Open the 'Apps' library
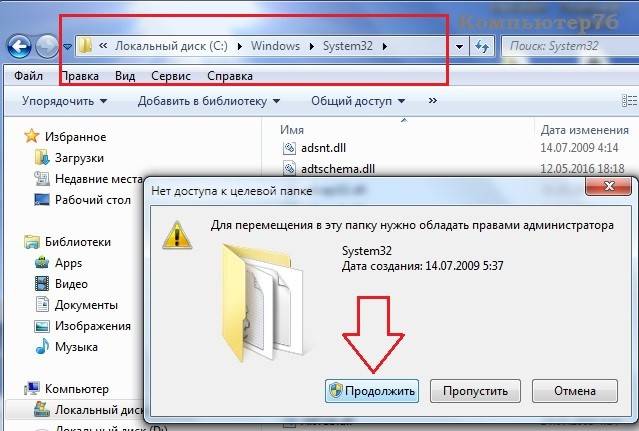 coord(68,263)
